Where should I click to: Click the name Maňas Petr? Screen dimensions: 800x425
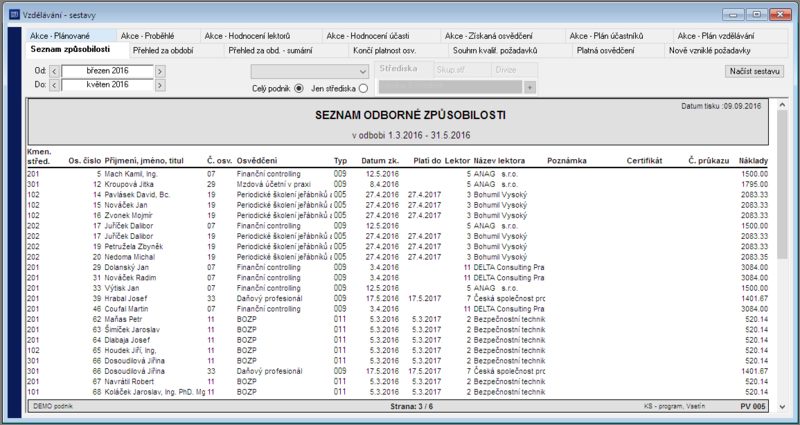click(123, 319)
